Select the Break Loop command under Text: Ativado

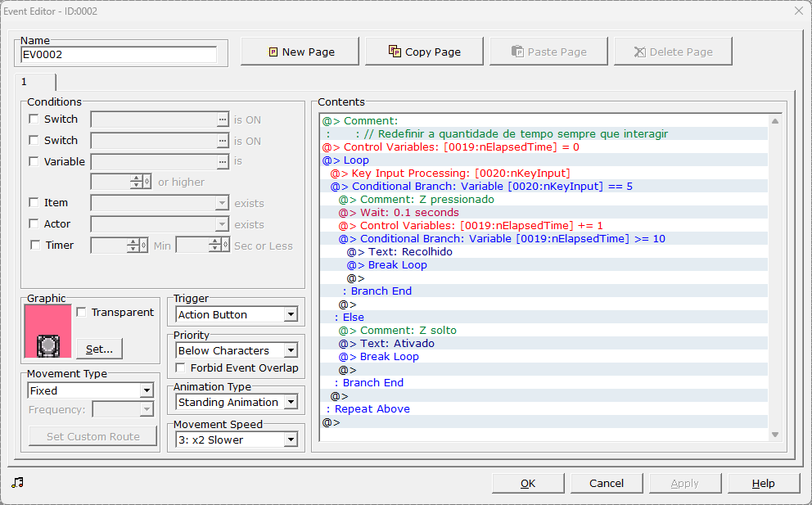point(389,357)
